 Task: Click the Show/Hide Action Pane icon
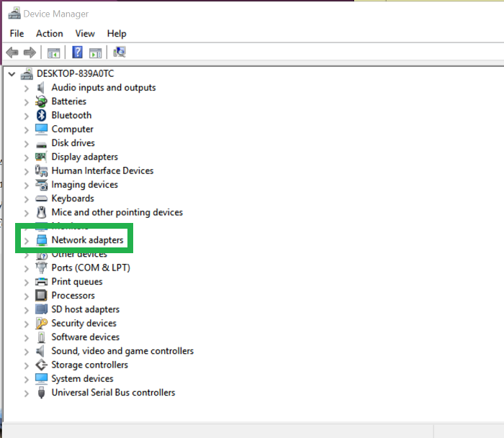(96, 53)
